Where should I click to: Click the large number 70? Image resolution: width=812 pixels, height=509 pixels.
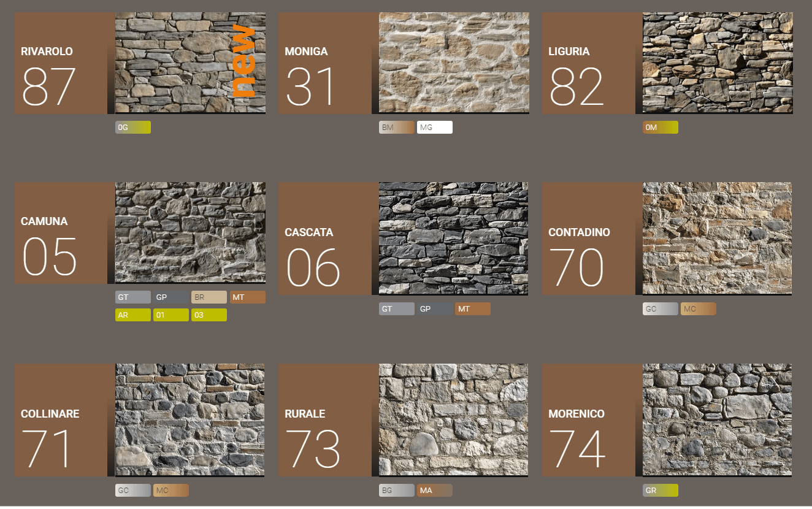(577, 268)
